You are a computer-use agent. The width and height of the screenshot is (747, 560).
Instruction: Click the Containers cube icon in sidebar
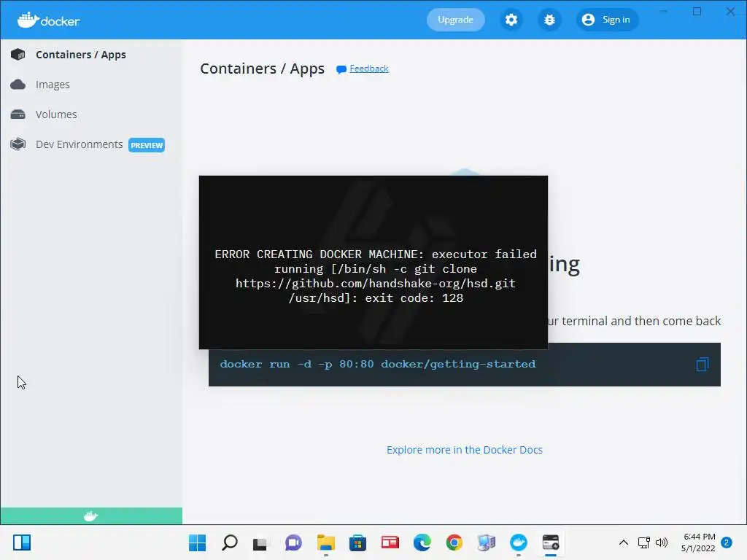18,55
